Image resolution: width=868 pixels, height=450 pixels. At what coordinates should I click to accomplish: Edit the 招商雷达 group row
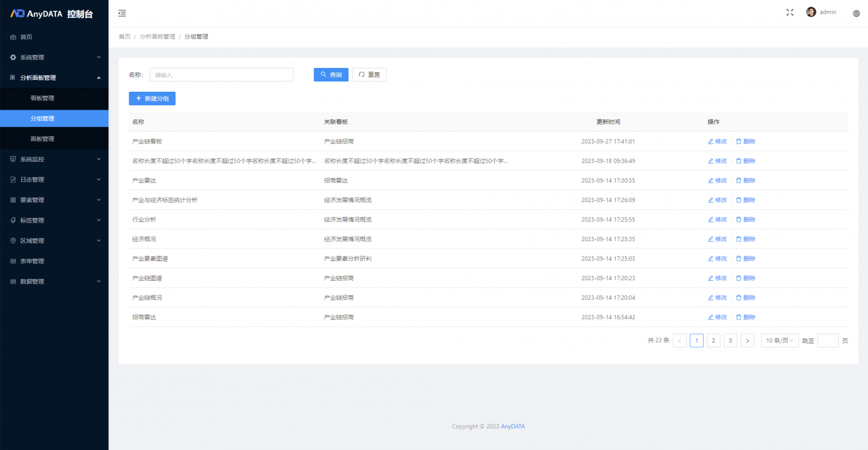click(x=717, y=317)
